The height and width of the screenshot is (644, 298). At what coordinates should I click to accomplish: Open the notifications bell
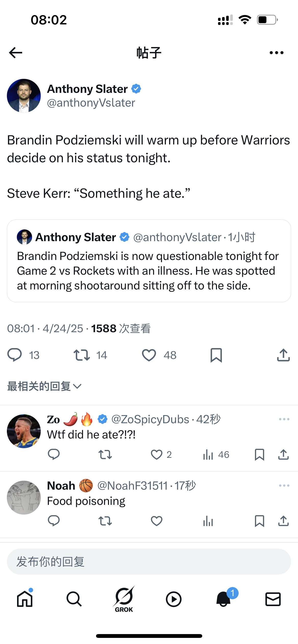(x=224, y=599)
